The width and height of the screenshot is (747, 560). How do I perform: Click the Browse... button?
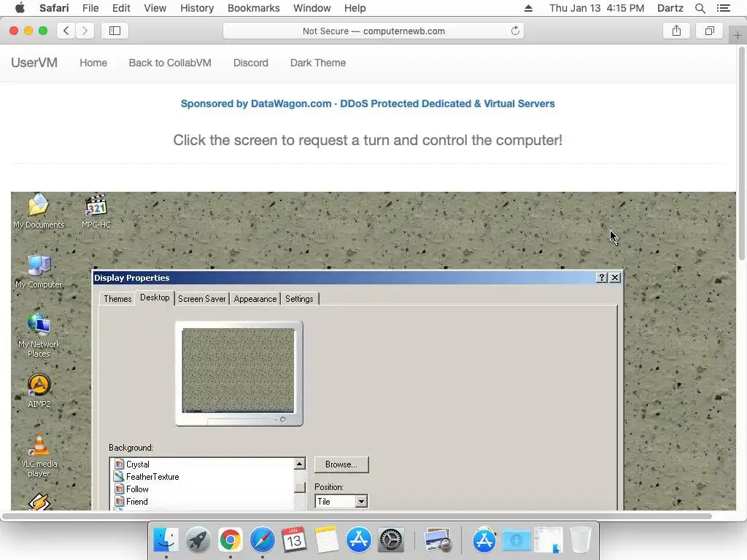pyautogui.click(x=341, y=464)
